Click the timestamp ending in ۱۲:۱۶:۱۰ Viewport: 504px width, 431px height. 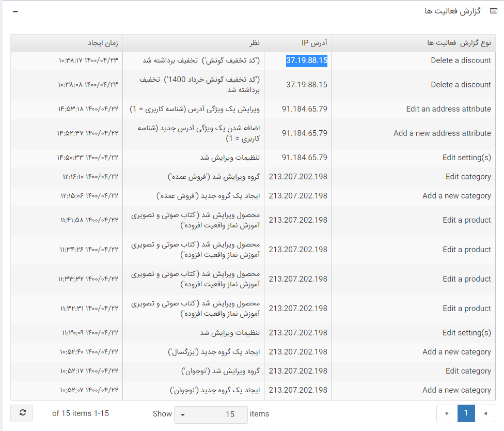click(88, 177)
